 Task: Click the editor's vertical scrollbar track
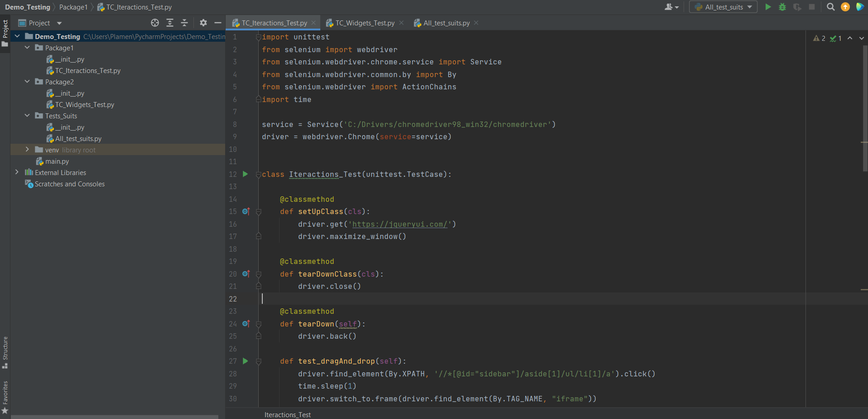865,227
